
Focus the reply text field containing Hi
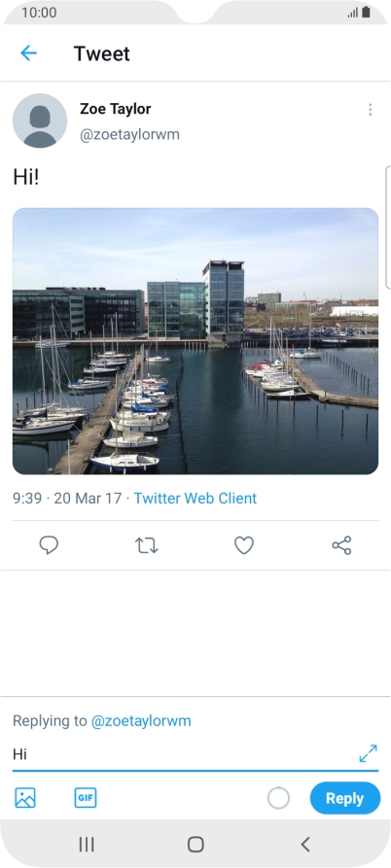185,754
